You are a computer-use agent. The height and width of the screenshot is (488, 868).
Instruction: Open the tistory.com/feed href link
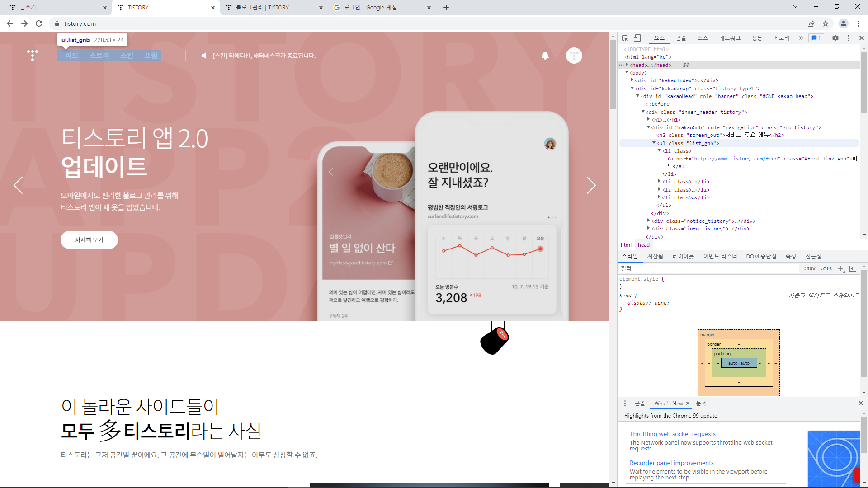[x=736, y=159]
